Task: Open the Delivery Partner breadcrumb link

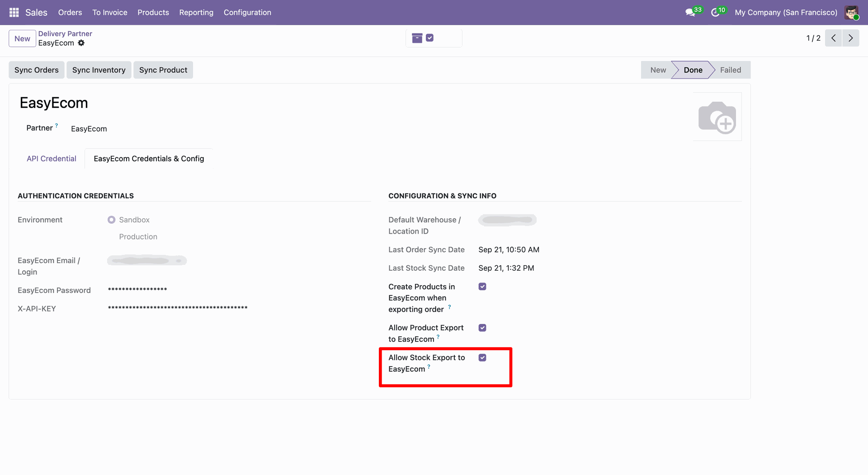Action: click(x=65, y=33)
